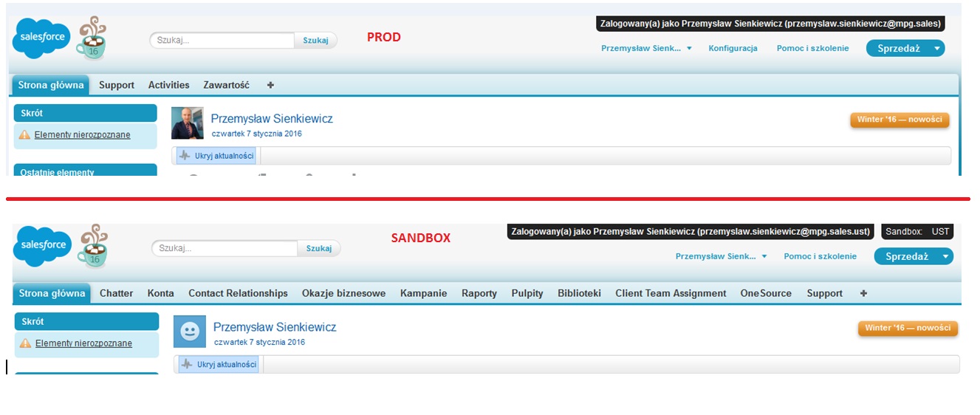This screenshot has height=415, width=980.
Task: Click the Salesforce cloud logo in PROD header
Action: pos(41,38)
